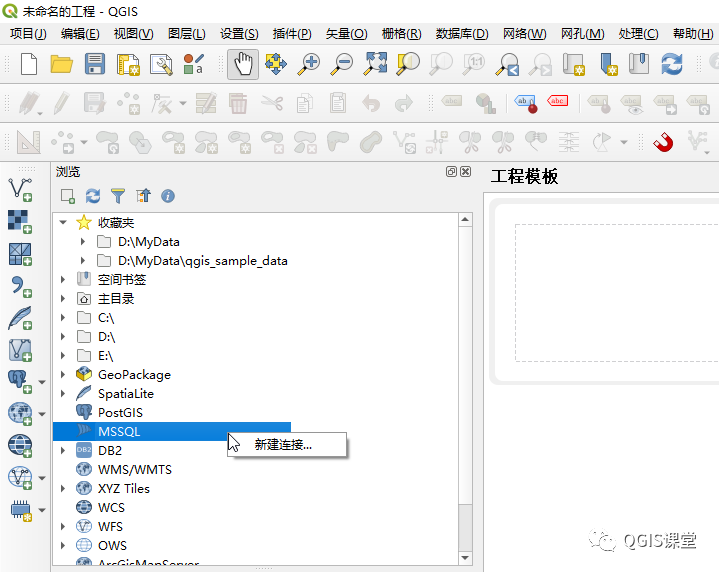This screenshot has height=572, width=719.
Task: Select the WCS tree item
Action: (x=111, y=507)
